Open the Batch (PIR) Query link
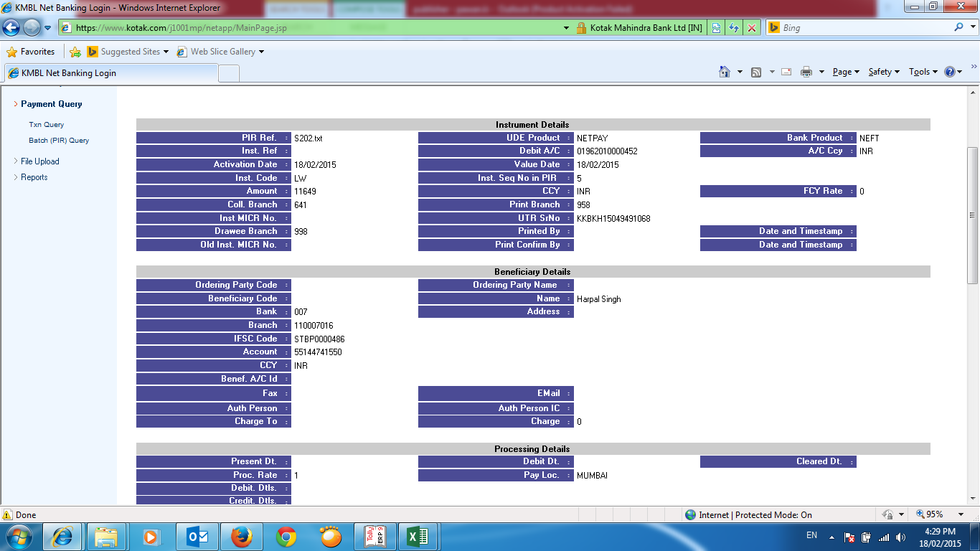Image resolution: width=980 pixels, height=551 pixels. [59, 141]
